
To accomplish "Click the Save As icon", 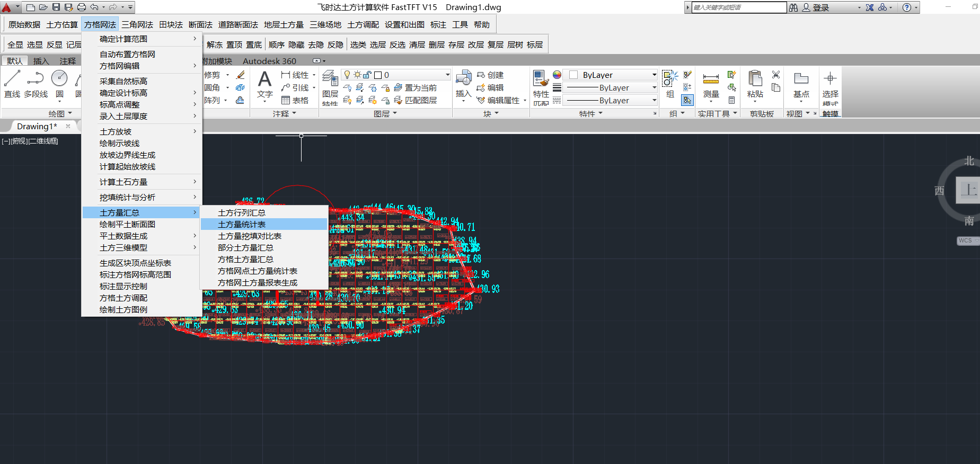I will (68, 7).
